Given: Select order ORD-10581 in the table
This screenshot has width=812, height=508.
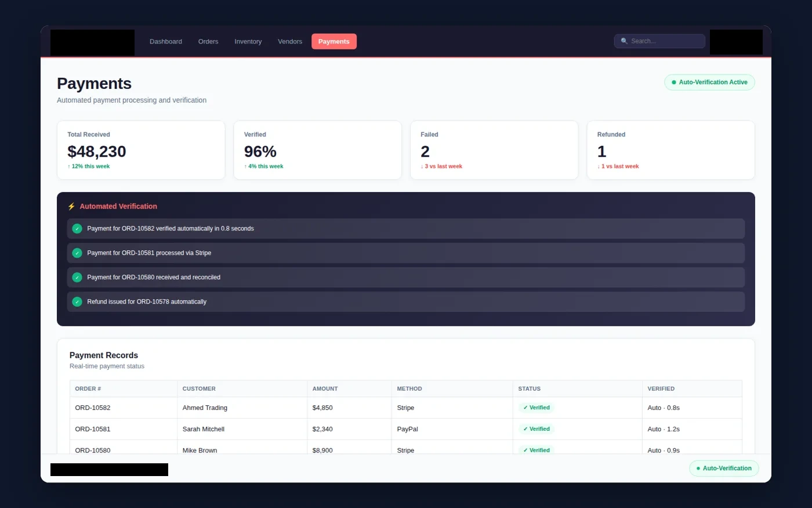Looking at the screenshot, I should 93,430.
